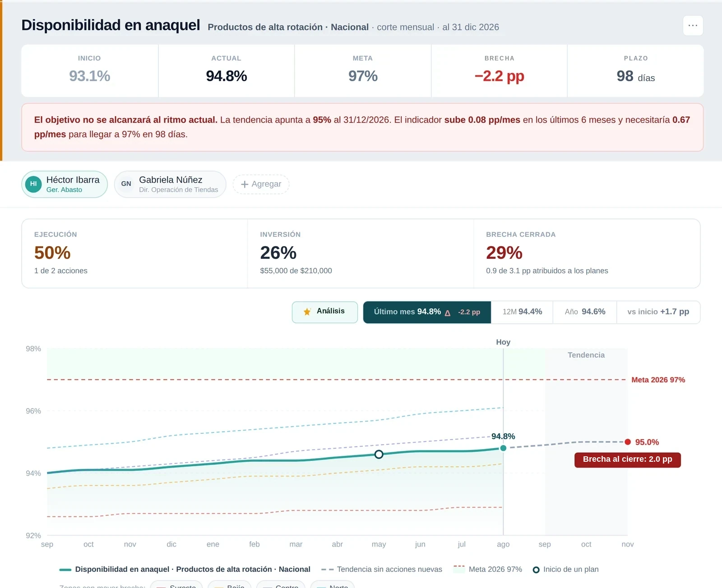Viewport: 722px width, 588px height.
Task: Add a new owner with Agregar
Action: click(261, 184)
